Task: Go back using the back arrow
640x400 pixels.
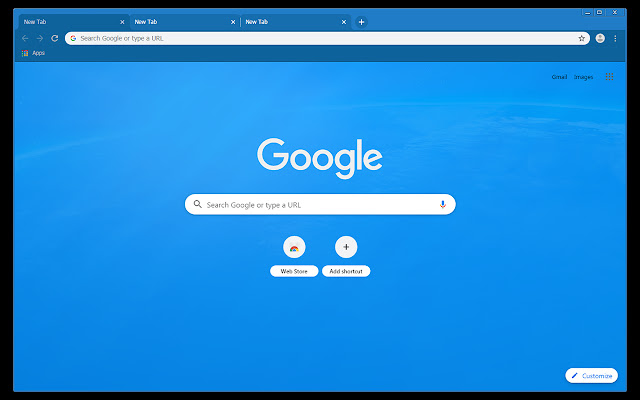Action: tap(25, 38)
